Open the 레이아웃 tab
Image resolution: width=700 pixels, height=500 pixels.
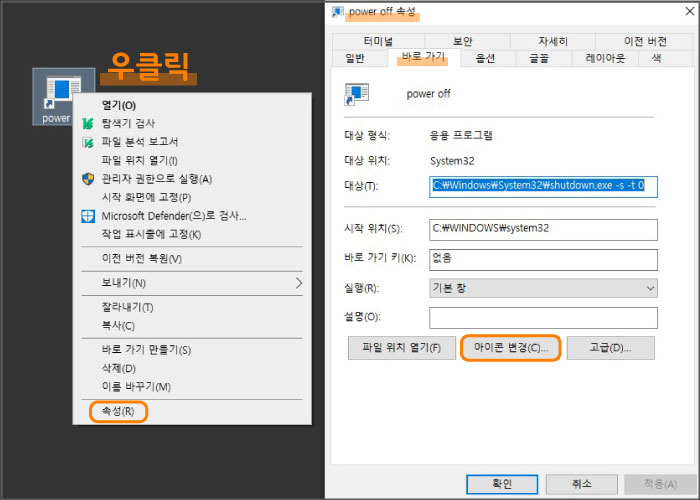pos(605,58)
